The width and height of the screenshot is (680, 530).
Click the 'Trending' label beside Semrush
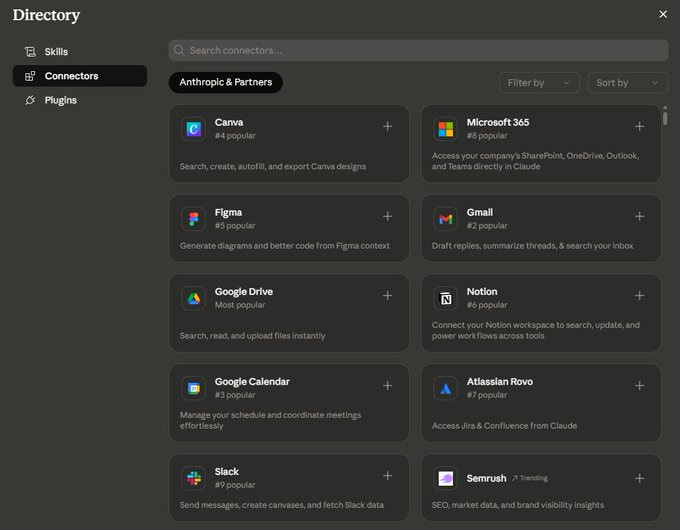pyautogui.click(x=533, y=478)
